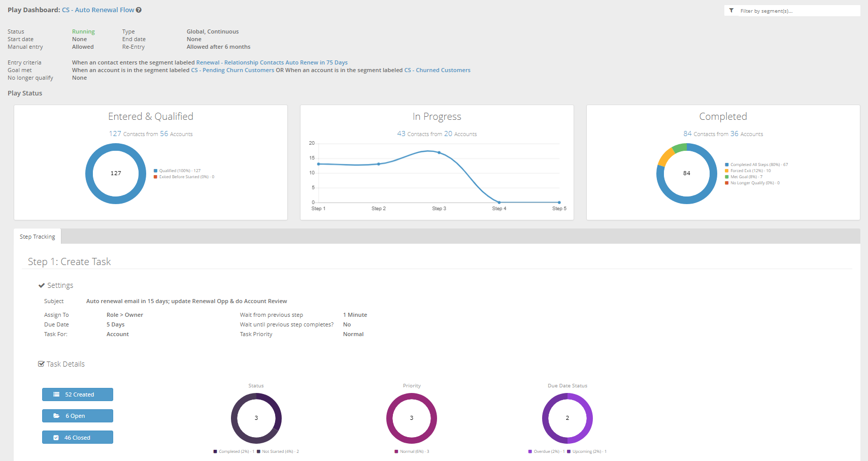868x461 pixels.
Task: Toggle Exited Before Started legend swatch
Action: click(155, 177)
